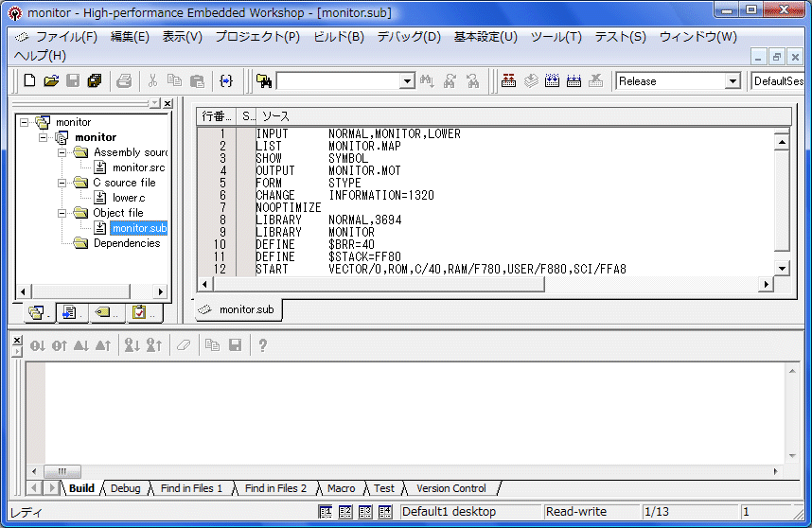
Task: Open the ビルド(B) menu
Action: (x=339, y=37)
